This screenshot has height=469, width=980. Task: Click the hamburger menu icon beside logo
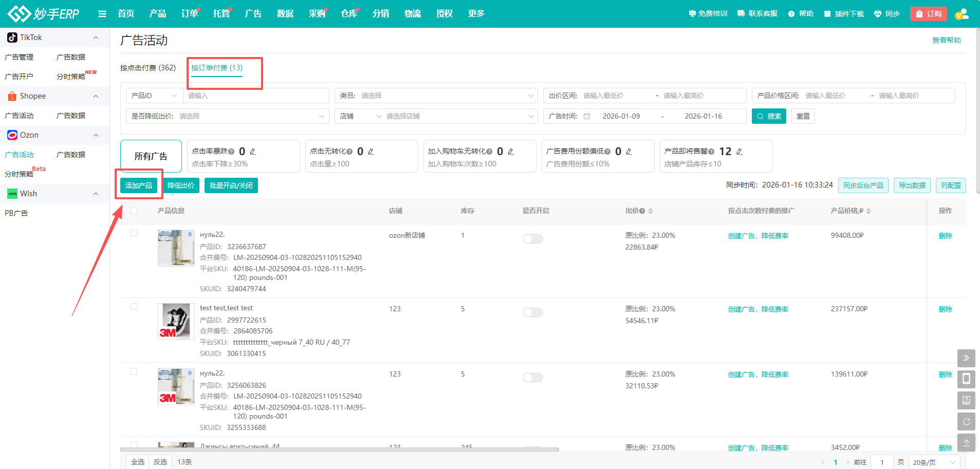point(102,14)
